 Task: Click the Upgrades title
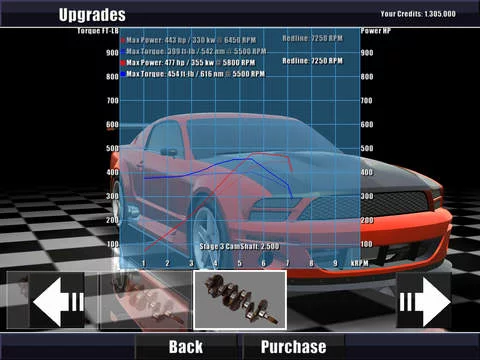[92, 15]
